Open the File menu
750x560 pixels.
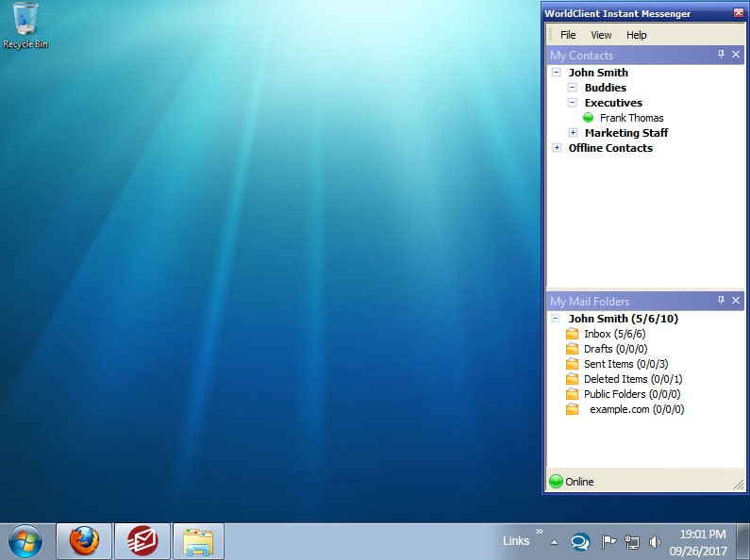tap(568, 35)
